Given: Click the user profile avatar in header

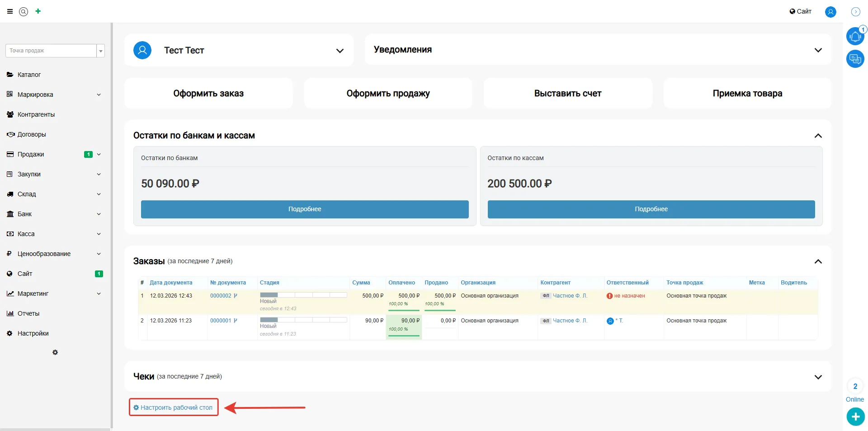Looking at the screenshot, I should coord(830,12).
